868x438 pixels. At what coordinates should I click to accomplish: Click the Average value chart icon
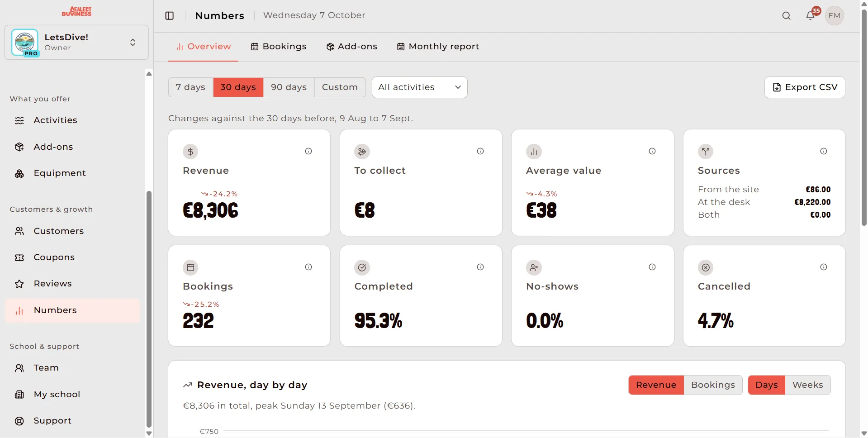[534, 152]
